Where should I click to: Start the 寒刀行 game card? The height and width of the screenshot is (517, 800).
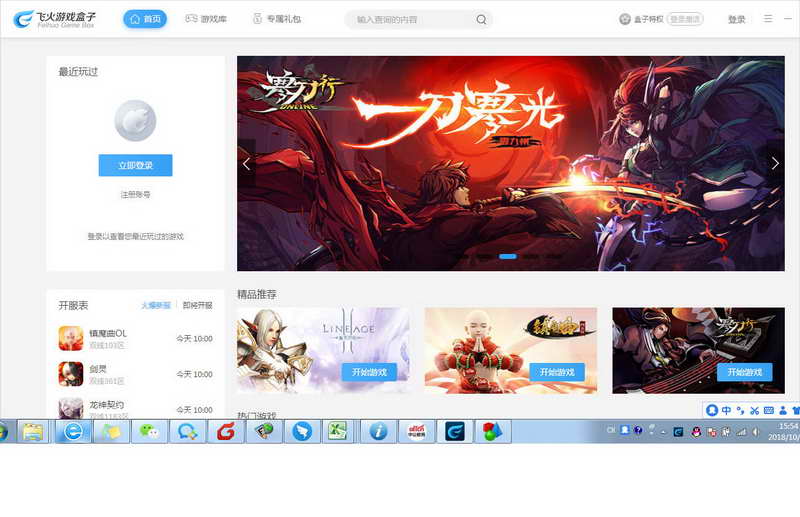[744, 372]
